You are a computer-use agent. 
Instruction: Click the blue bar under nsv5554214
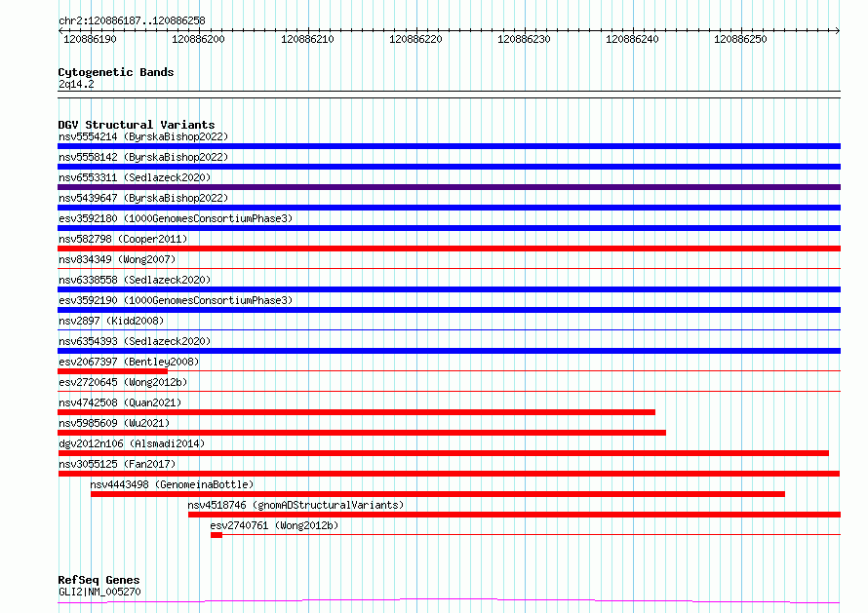[x=449, y=146]
